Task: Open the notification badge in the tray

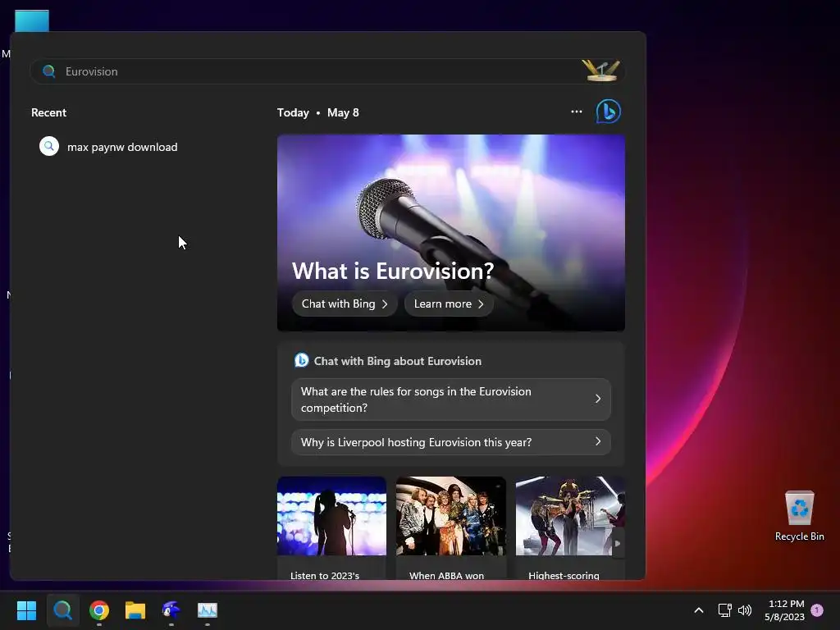Action: click(x=817, y=610)
